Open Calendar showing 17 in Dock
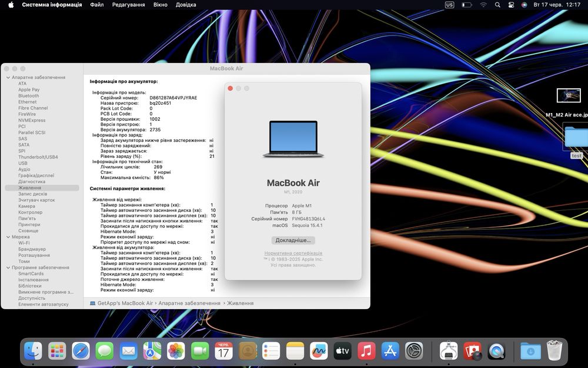This screenshot has height=368, width=588. pos(223,351)
